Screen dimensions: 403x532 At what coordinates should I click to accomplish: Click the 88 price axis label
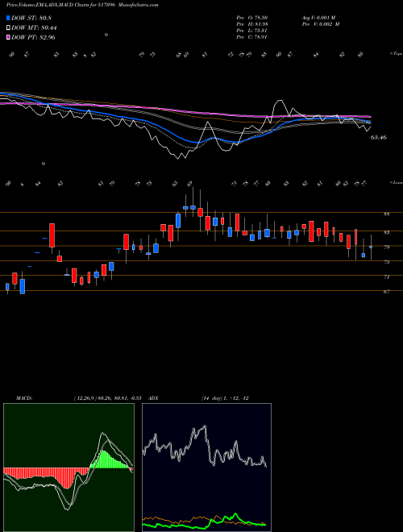pos(387,214)
